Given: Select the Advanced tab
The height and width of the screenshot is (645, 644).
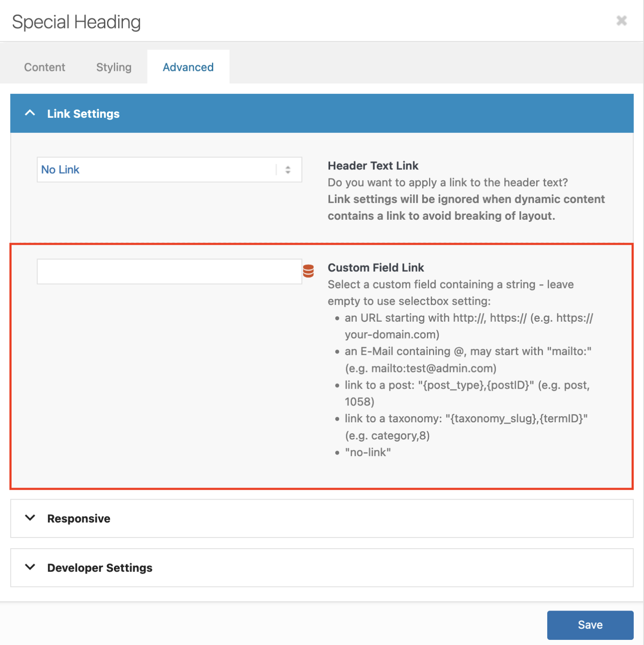Looking at the screenshot, I should click(x=188, y=67).
